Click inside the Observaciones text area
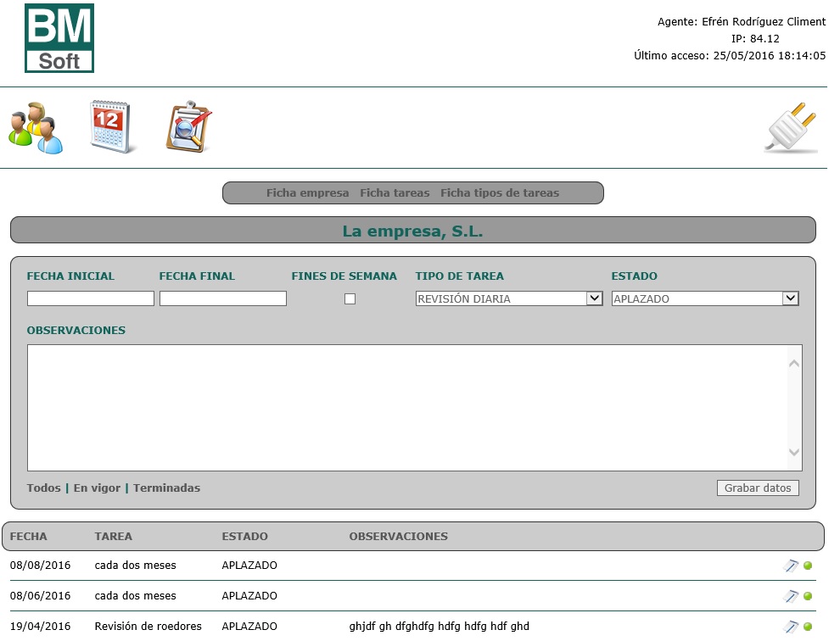Image resolution: width=840 pixels, height=641 pixels. [407, 407]
